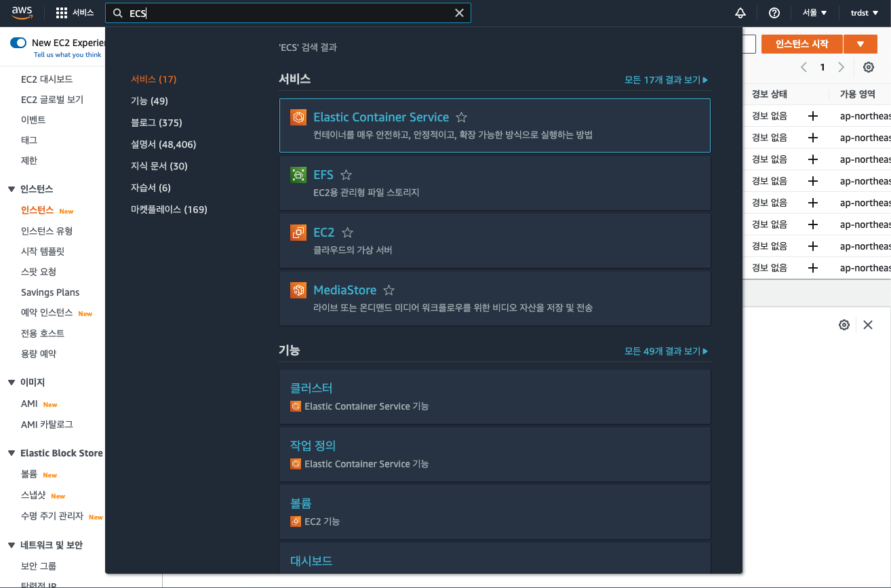Filter results by 마켓플레이스 (169)

[x=169, y=210]
